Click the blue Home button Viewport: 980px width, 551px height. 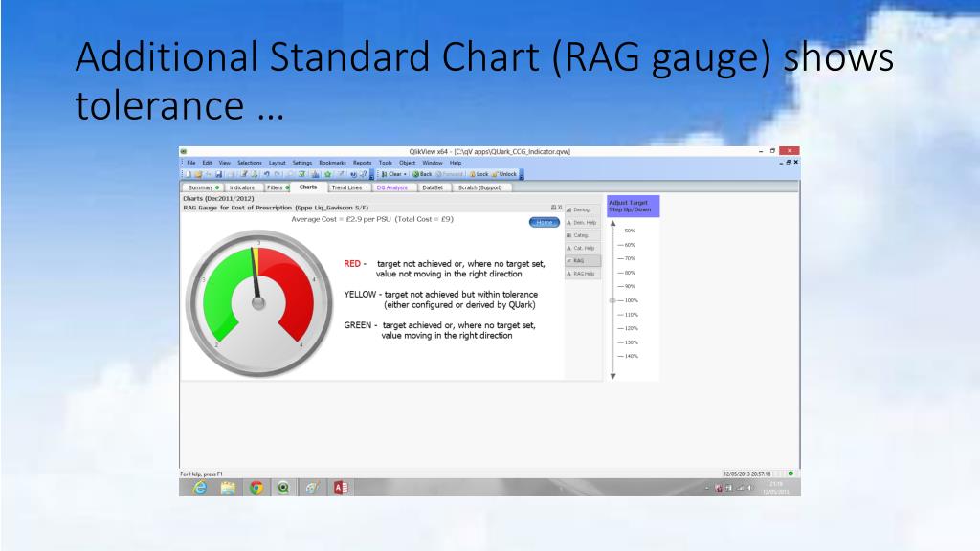[545, 222]
